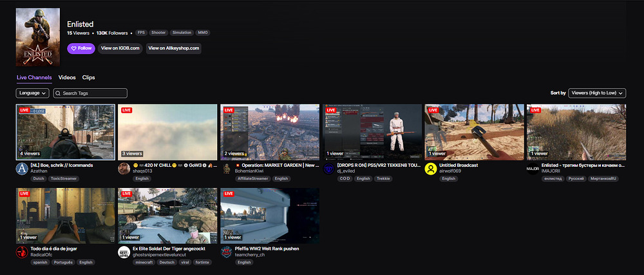Image resolution: width=644 pixels, height=275 pixels.
Task: Select the fortinte tag
Action: point(202,262)
